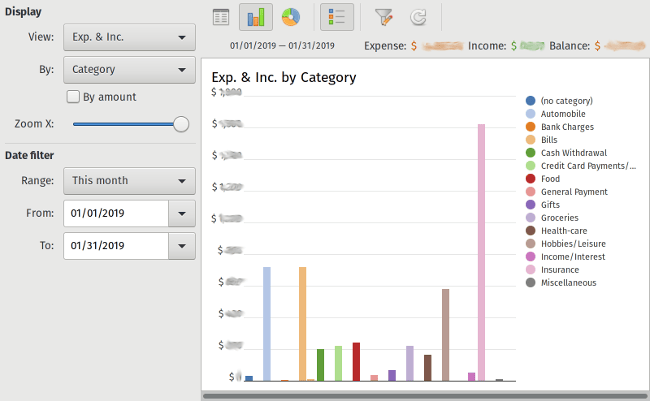Click the Zoom X slider handle

(181, 124)
